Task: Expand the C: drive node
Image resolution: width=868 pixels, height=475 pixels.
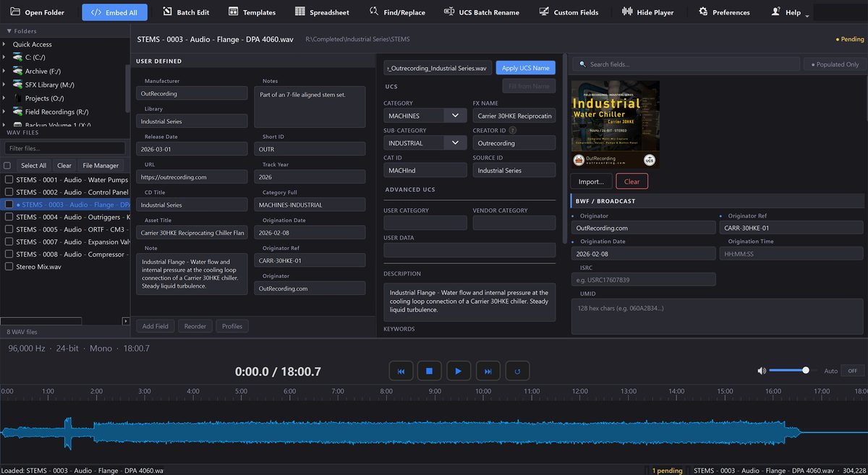Action: pos(4,58)
